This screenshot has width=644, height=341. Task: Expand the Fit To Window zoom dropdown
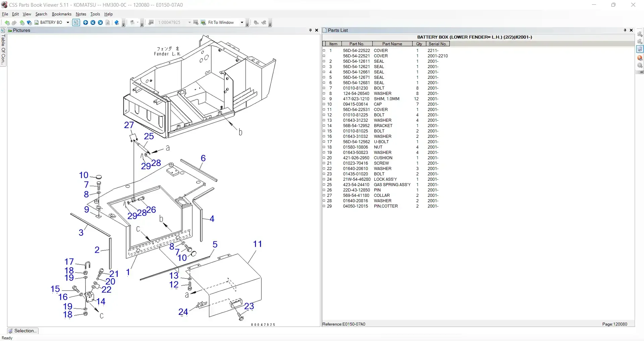click(x=242, y=22)
